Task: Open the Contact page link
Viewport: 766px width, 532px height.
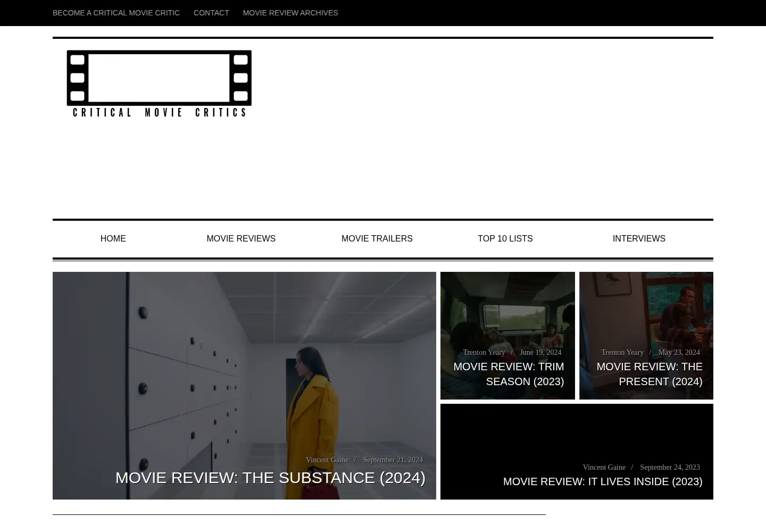Action: [211, 13]
